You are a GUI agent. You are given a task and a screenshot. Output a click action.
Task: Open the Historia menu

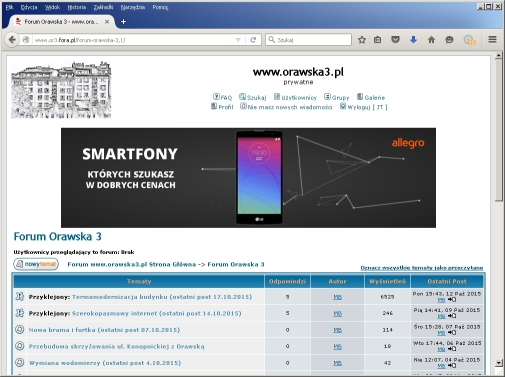[x=77, y=7]
